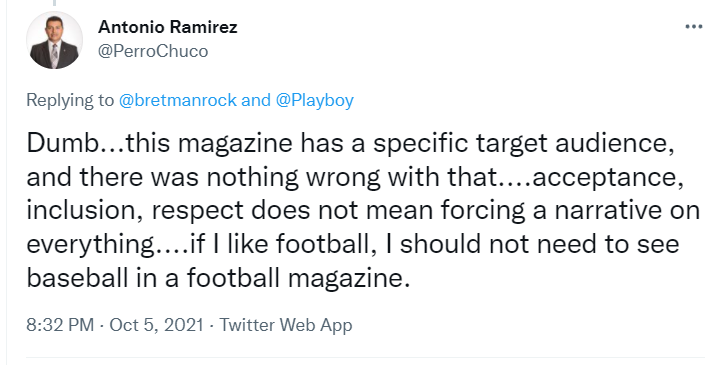Open the Twitter Web App source link
This screenshot has height=365, width=722.
[285, 325]
